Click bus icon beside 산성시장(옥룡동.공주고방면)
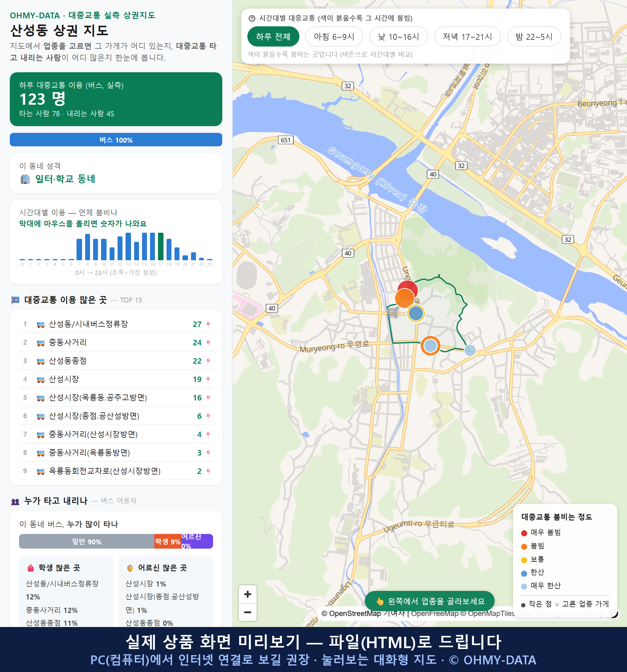 point(40,398)
